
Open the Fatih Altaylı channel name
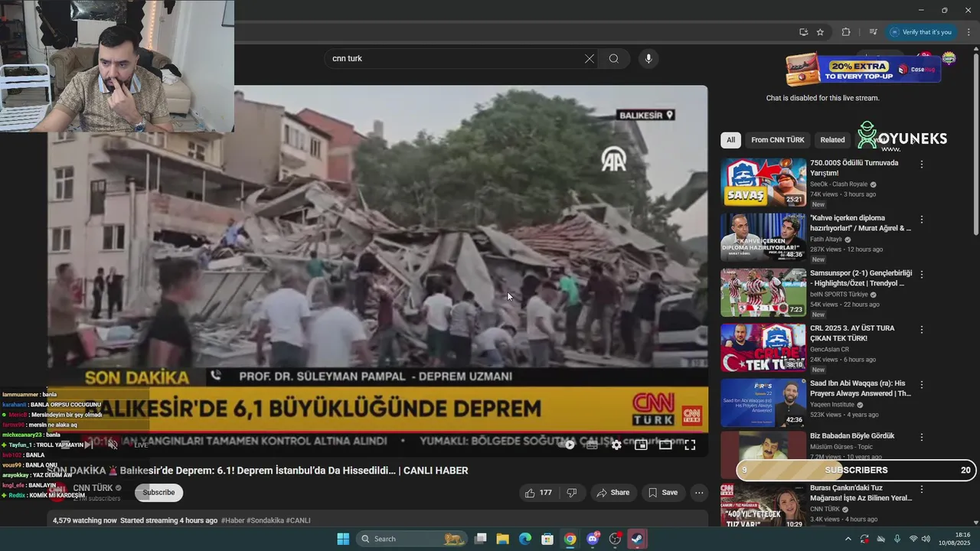click(826, 240)
